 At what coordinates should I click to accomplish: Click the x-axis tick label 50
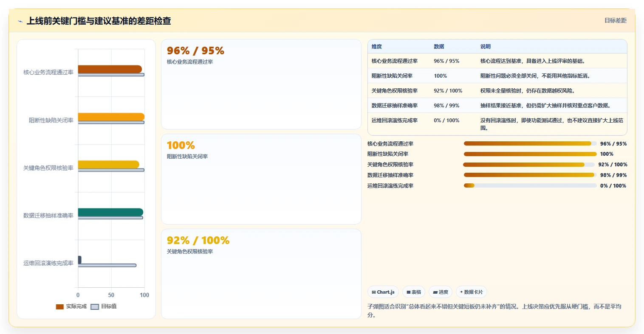(x=111, y=295)
